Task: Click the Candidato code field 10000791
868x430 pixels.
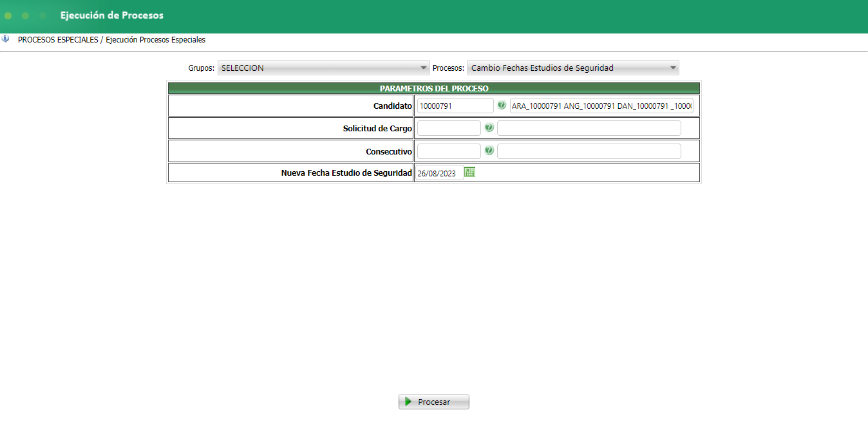Action: (455, 106)
